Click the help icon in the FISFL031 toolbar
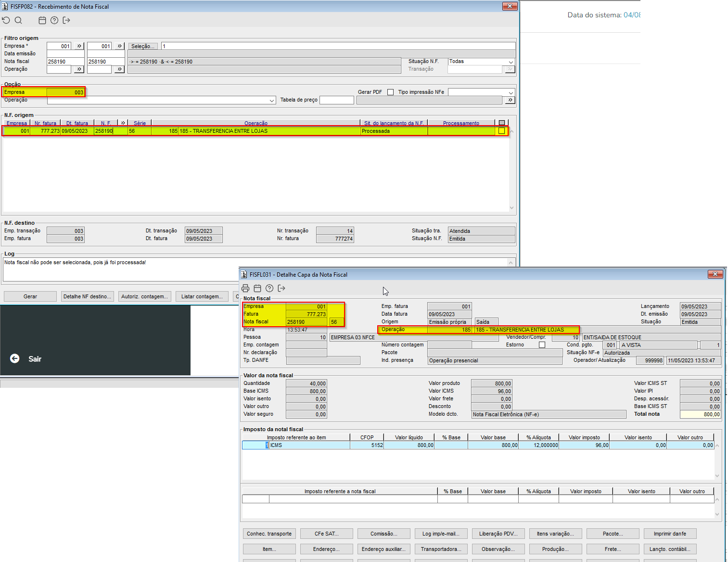728x562 pixels. pyautogui.click(x=269, y=288)
